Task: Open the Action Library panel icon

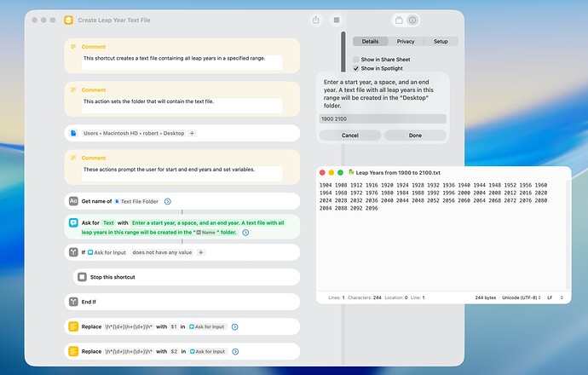Action: click(399, 20)
